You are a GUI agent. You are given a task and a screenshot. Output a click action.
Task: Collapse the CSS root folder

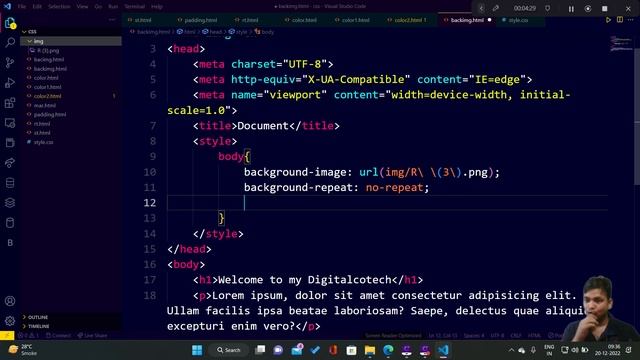71,31
